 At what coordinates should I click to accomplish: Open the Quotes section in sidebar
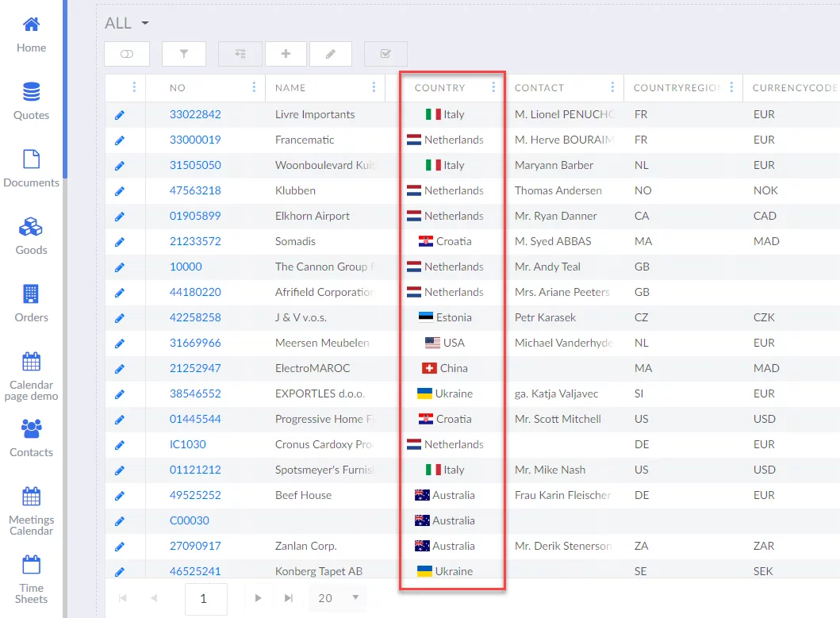point(31,102)
